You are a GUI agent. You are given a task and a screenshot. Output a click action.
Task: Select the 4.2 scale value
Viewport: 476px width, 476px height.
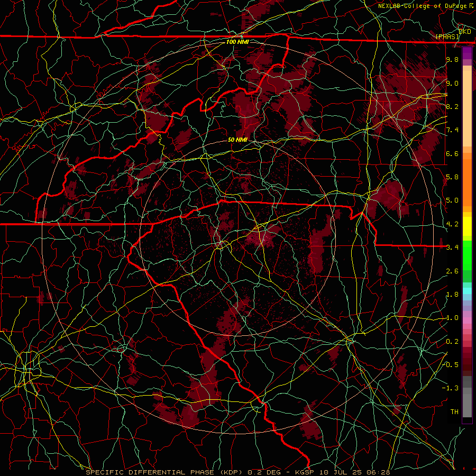452,224
